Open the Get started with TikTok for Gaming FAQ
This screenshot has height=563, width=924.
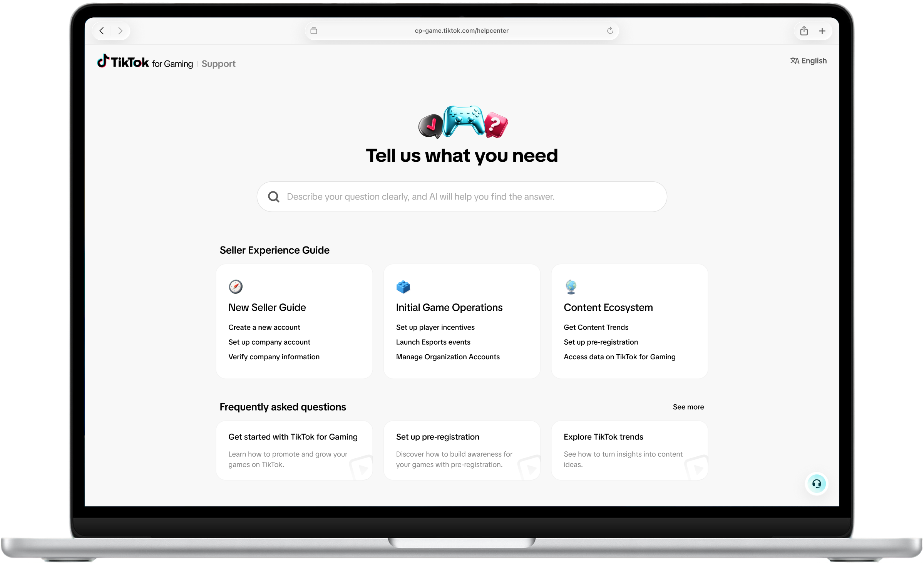point(294,451)
